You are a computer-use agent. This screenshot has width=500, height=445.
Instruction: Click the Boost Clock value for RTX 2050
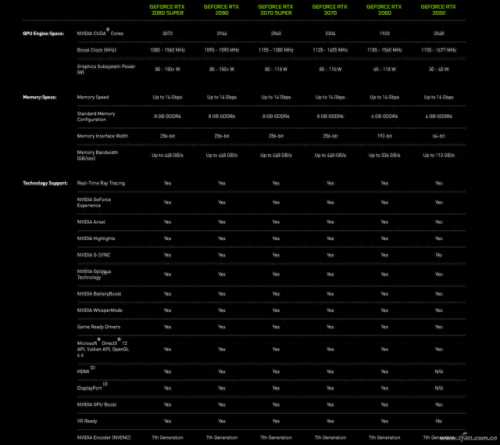pos(439,50)
